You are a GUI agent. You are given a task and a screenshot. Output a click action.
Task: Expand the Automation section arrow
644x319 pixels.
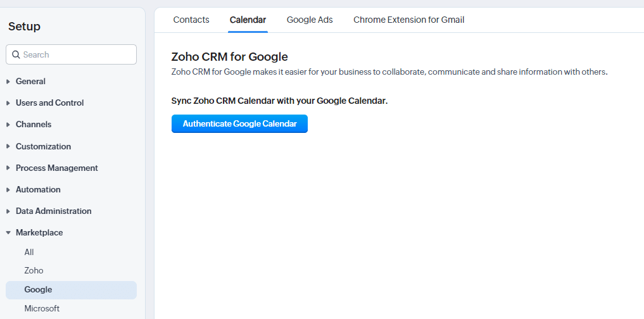click(8, 189)
